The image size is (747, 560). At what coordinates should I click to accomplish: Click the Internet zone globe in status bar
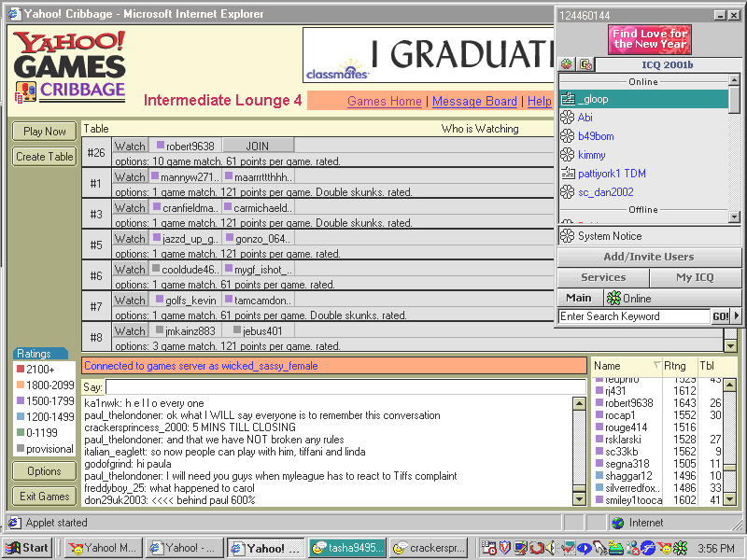pos(618,523)
